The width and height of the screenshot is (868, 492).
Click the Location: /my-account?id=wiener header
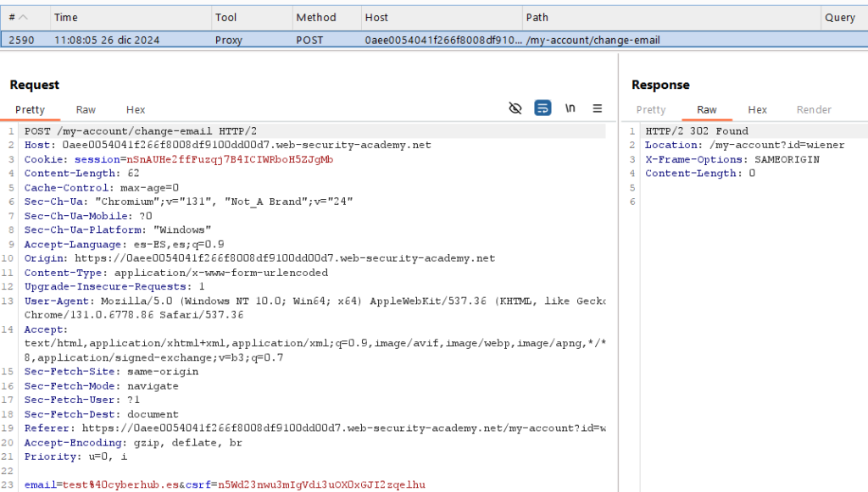(x=744, y=145)
